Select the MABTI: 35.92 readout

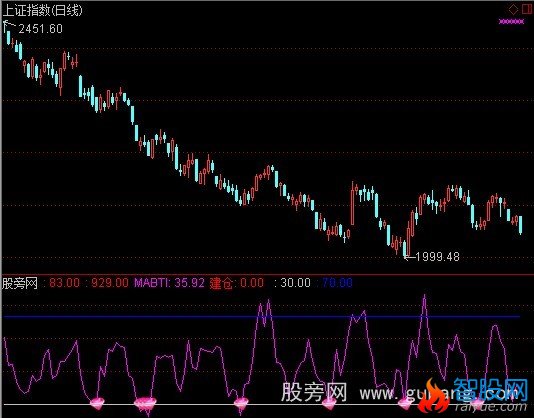pyautogui.click(x=169, y=283)
